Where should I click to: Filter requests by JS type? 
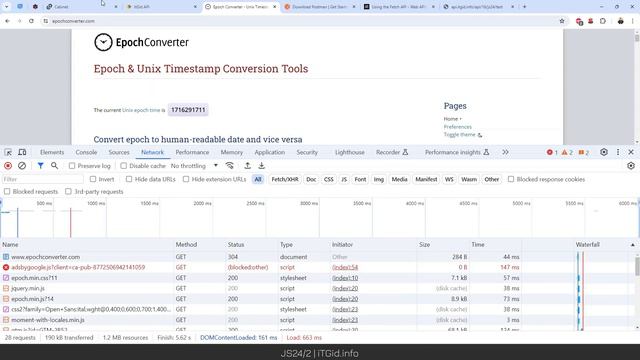344,179
